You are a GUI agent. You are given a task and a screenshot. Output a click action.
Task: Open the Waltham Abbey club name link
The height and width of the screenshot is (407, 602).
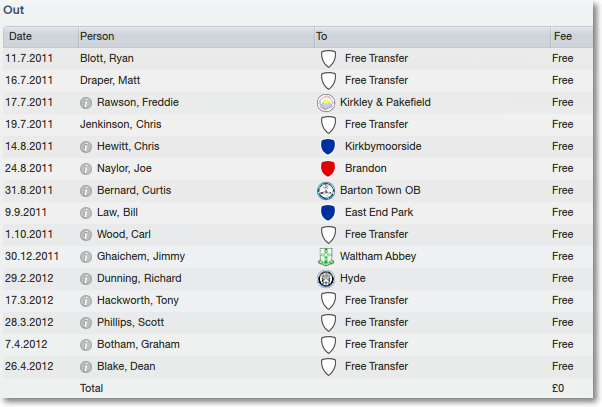(378, 256)
